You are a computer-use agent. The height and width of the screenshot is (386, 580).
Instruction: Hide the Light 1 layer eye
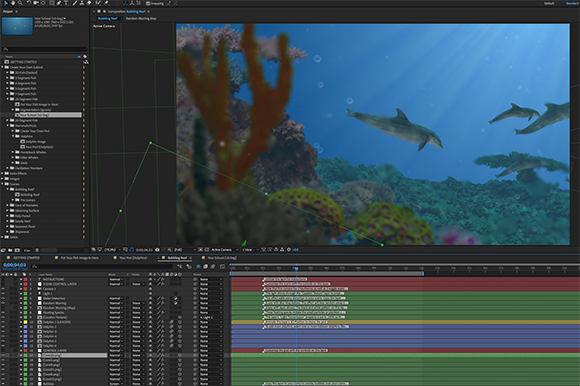point(3,294)
